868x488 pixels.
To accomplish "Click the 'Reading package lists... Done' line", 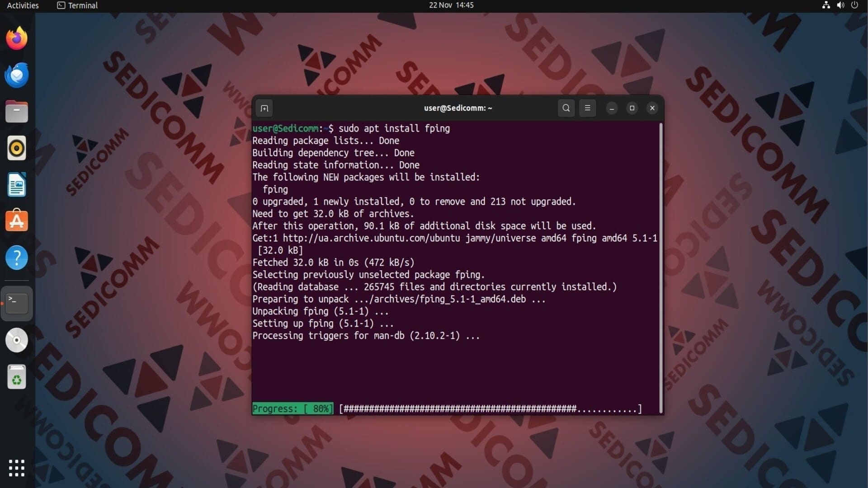I will pyautogui.click(x=325, y=141).
